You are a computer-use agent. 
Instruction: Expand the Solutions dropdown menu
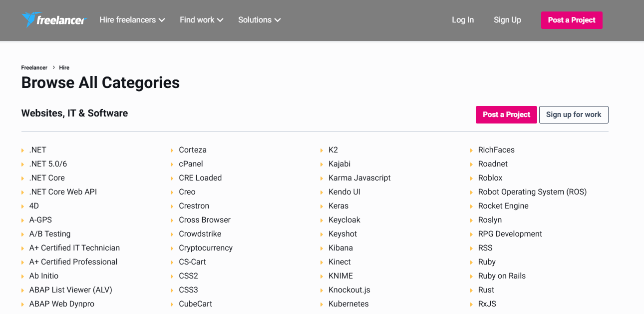tap(259, 20)
